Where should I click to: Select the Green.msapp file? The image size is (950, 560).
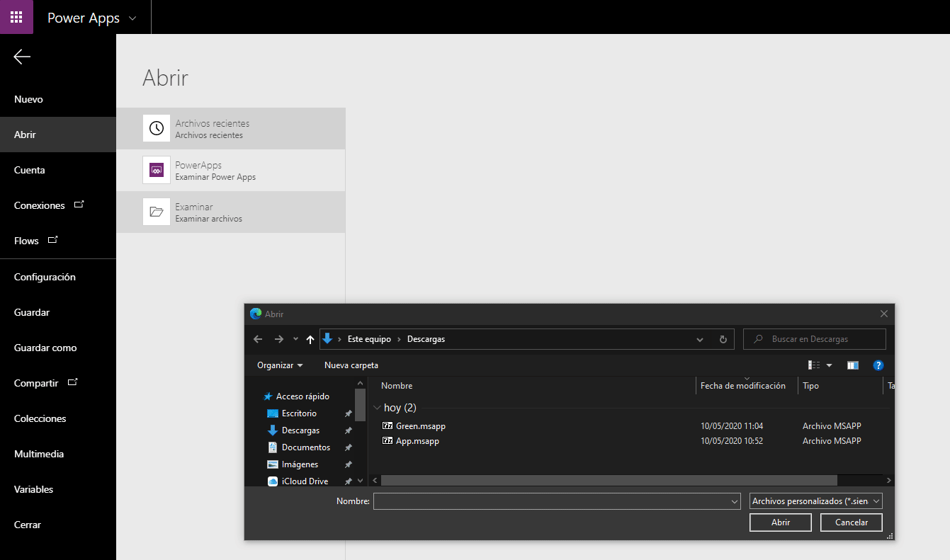tap(420, 426)
